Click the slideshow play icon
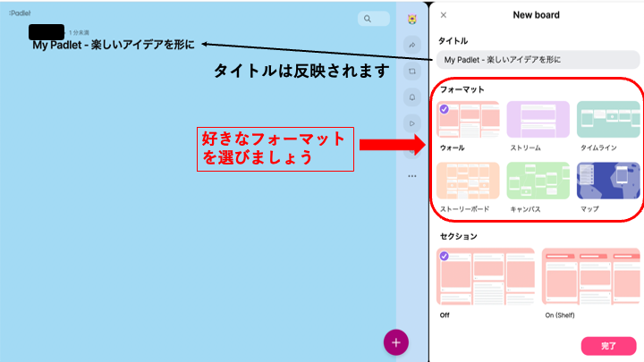The width and height of the screenshot is (644, 362). click(x=411, y=122)
